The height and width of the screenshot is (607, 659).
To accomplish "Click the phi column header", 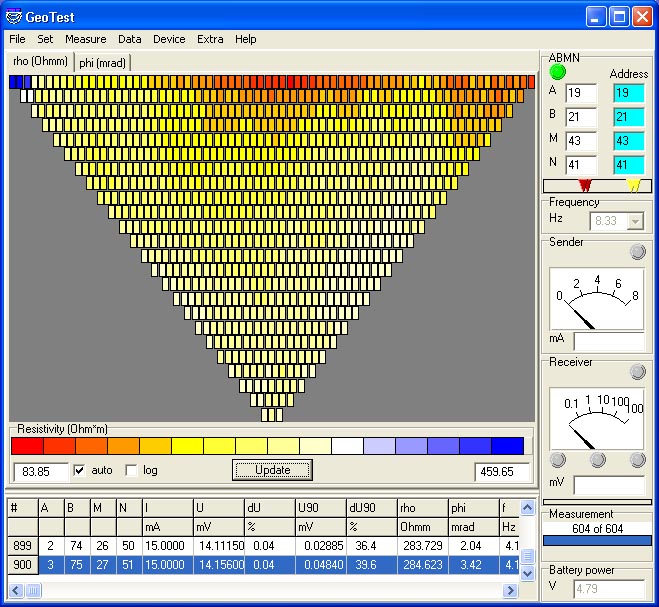I will (x=474, y=508).
